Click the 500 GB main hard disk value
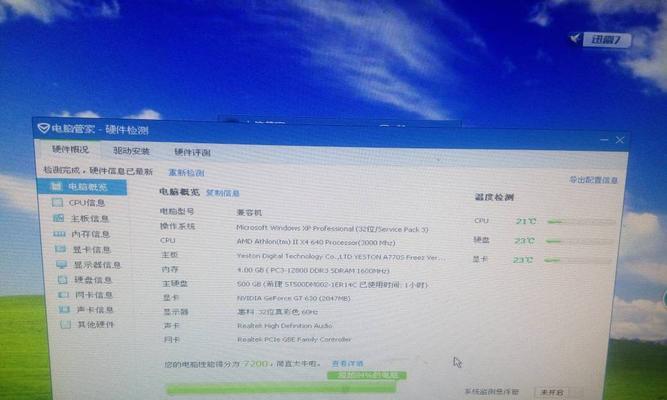The image size is (667, 400). pos(332,284)
